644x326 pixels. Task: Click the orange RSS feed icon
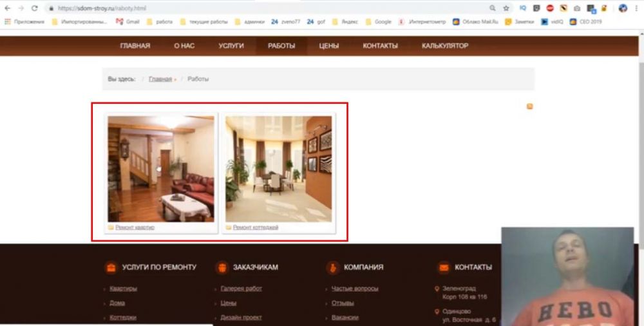(x=530, y=106)
